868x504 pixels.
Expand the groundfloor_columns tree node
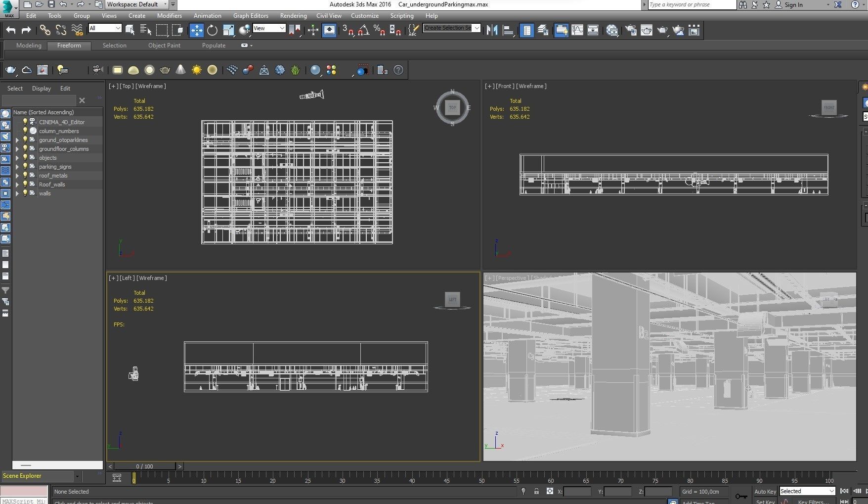(x=17, y=149)
